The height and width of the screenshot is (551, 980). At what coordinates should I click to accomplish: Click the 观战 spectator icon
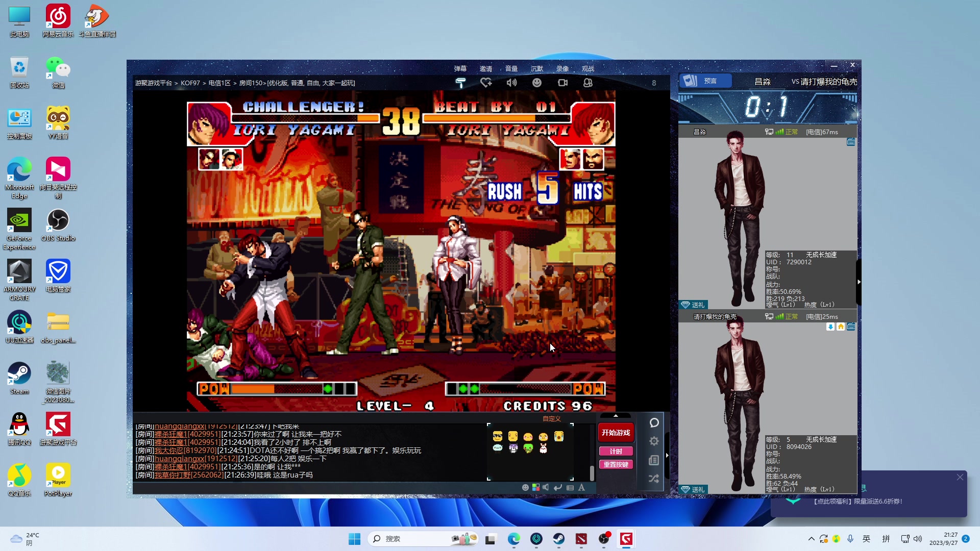588,83
